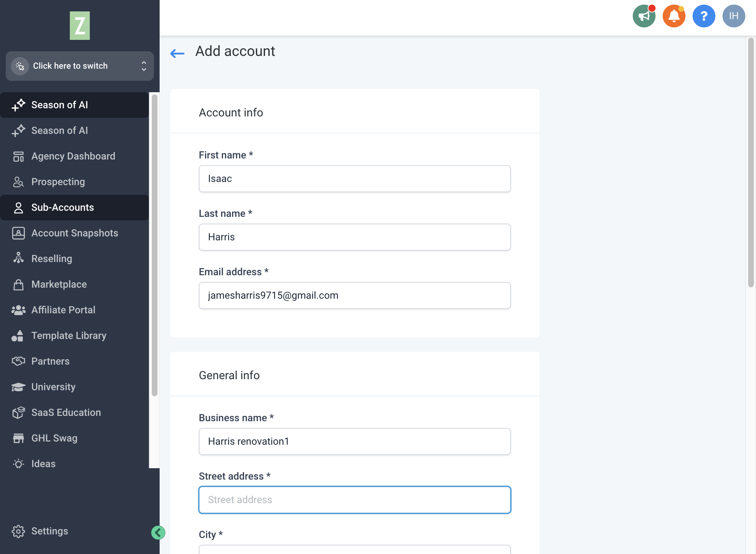Click the Business name input field
756x554 pixels.
click(x=354, y=441)
